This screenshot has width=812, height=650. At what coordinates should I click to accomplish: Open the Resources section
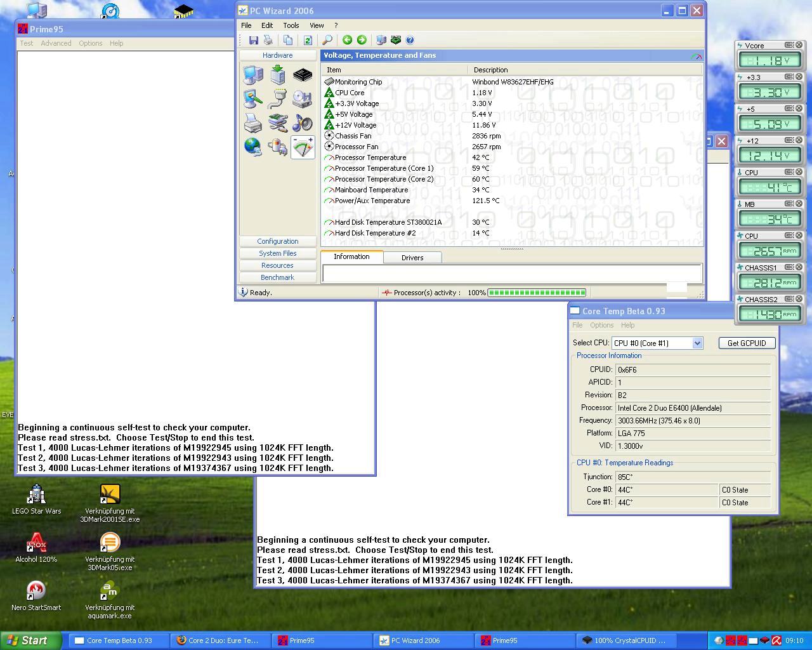tap(277, 265)
